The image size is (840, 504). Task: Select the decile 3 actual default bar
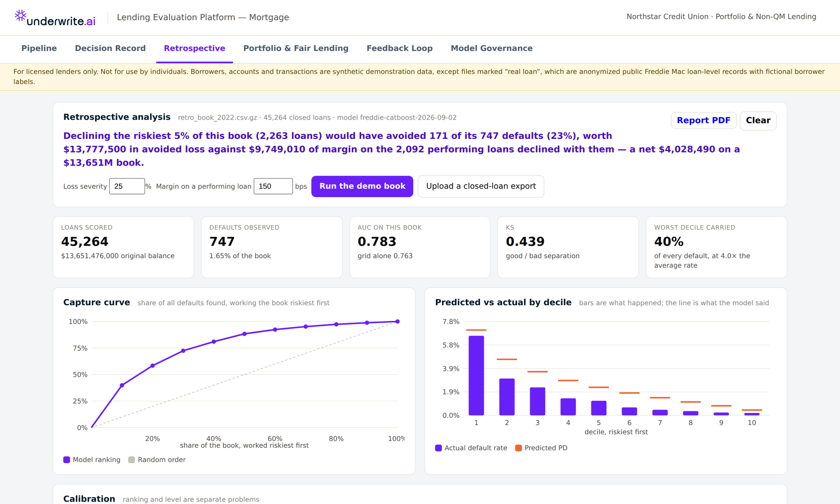pos(538,401)
